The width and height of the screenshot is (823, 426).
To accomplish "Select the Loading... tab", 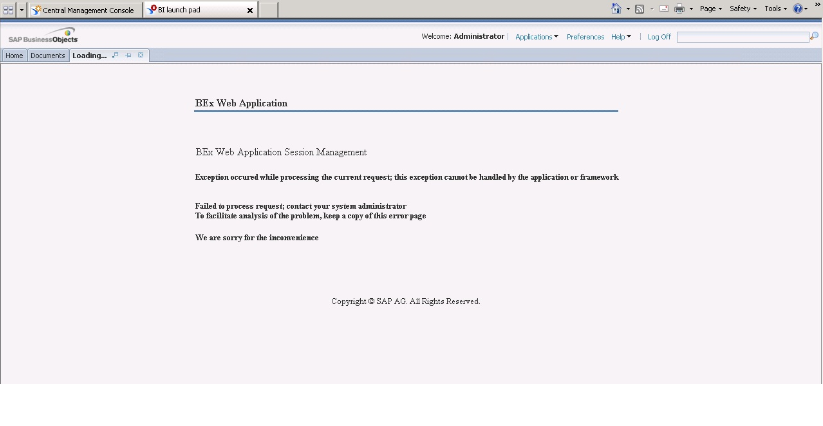I will pyautogui.click(x=89, y=55).
